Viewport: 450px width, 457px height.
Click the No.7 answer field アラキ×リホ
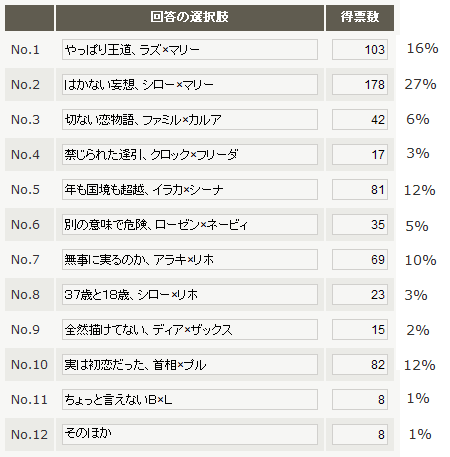tap(190, 260)
